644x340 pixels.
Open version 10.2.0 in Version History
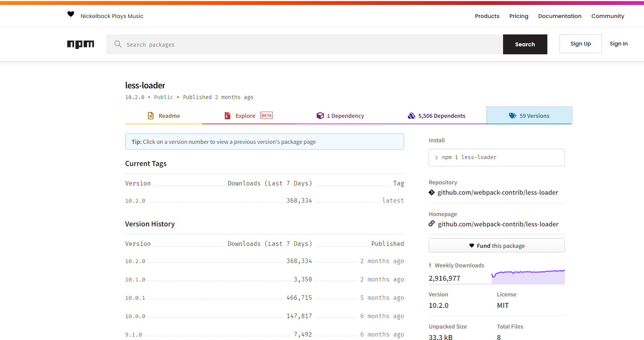pyautogui.click(x=135, y=261)
